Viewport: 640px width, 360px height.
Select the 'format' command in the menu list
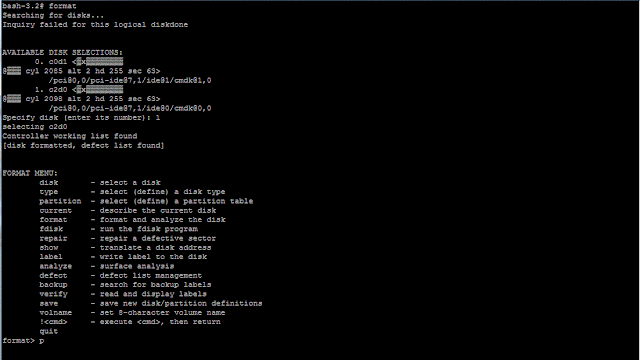(53, 220)
